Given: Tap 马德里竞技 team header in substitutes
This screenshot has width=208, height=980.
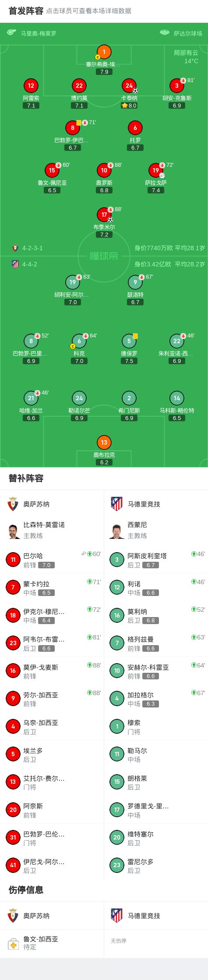Looking at the screenshot, I should point(156,504).
